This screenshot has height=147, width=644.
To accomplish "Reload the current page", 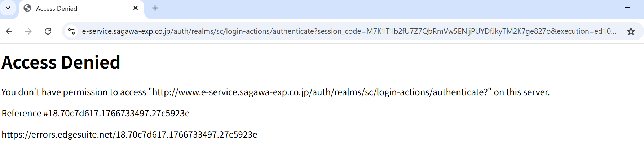I will [48, 31].
